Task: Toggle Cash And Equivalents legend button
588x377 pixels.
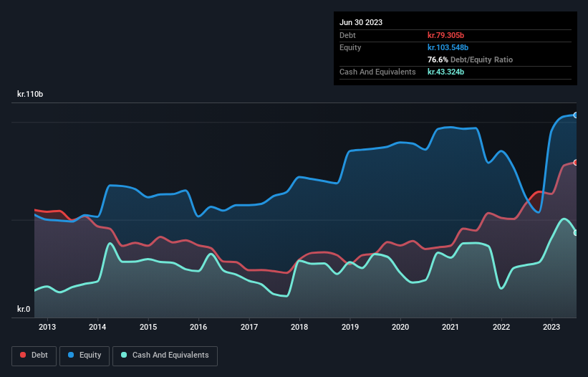Action: tap(165, 355)
